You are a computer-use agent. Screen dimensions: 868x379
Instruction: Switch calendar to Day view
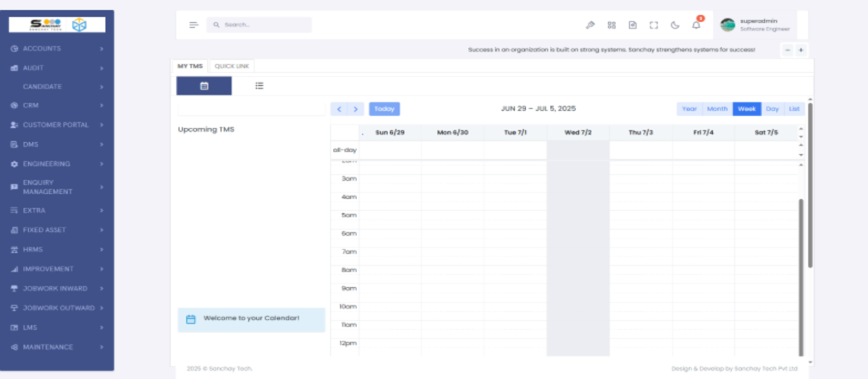tap(772, 109)
